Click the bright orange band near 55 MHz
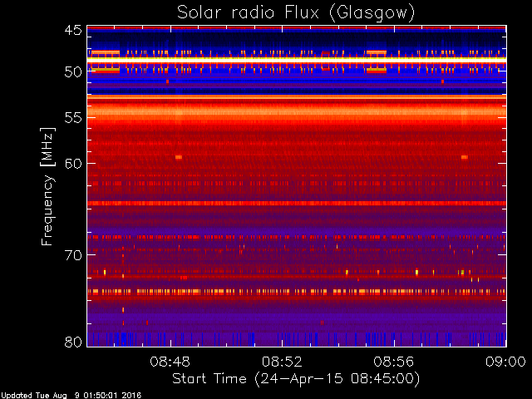Screen dimensions: 532x399 click(x=297, y=112)
